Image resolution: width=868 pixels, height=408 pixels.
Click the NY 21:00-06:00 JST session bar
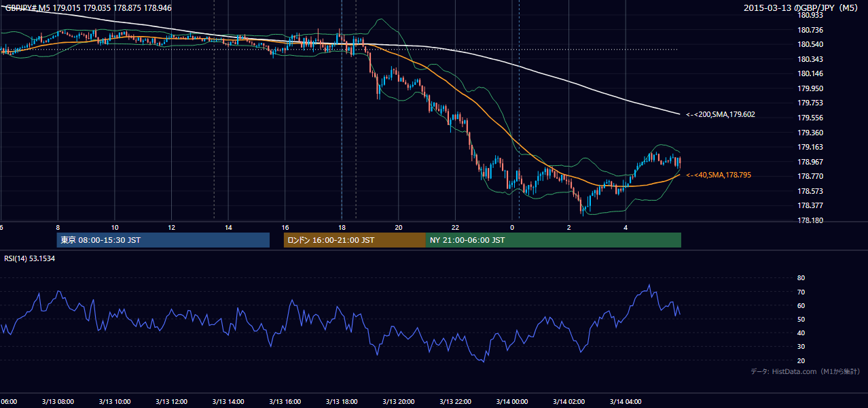pyautogui.click(x=554, y=240)
